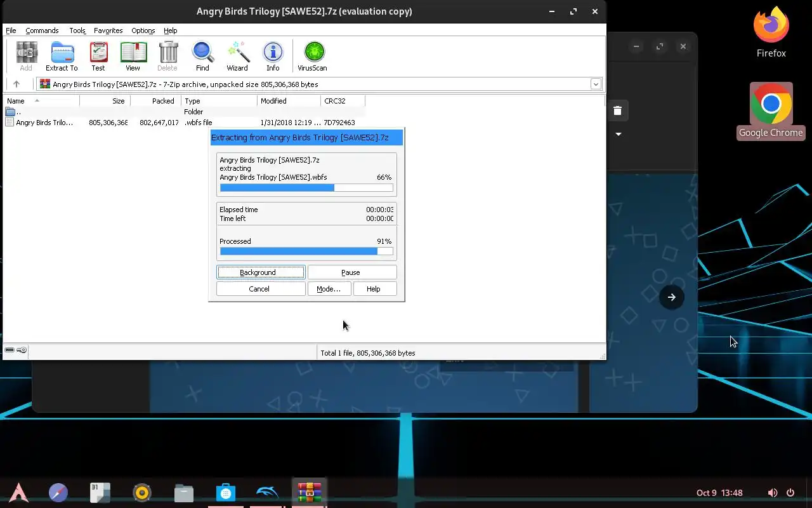Screen dimensions: 812x508
Task: Click the key password status bar icon
Action: (22, 350)
